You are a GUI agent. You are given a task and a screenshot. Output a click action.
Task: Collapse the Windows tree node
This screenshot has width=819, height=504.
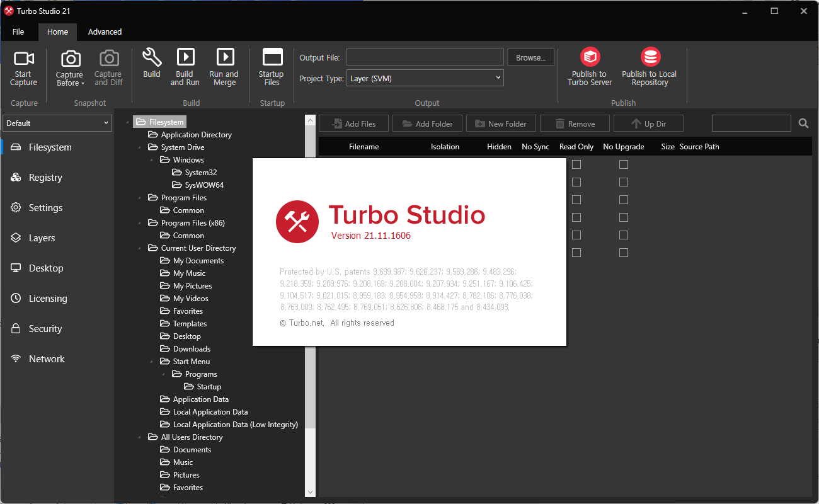tap(152, 160)
